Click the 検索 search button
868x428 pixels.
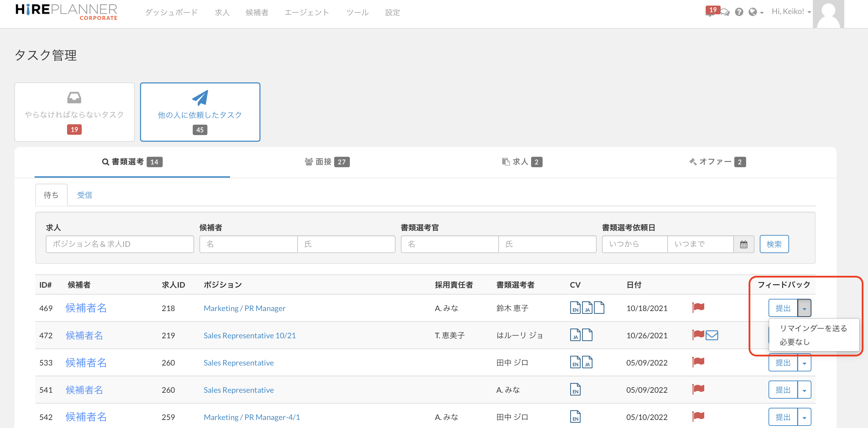point(774,244)
